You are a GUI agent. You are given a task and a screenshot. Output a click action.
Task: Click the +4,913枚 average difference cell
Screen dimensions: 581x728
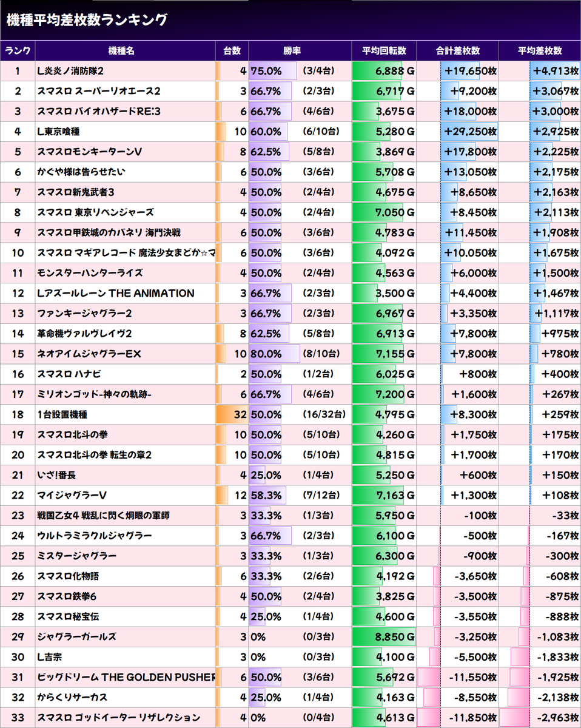pos(540,71)
